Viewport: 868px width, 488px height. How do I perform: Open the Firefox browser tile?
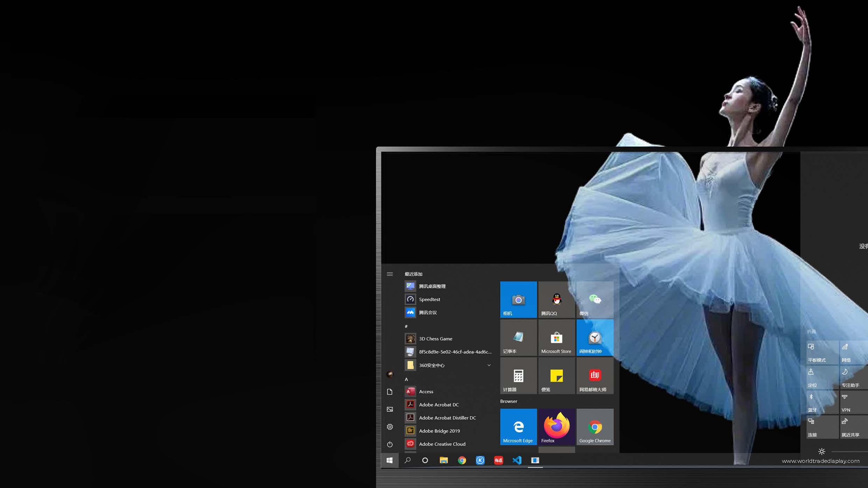pyautogui.click(x=556, y=427)
